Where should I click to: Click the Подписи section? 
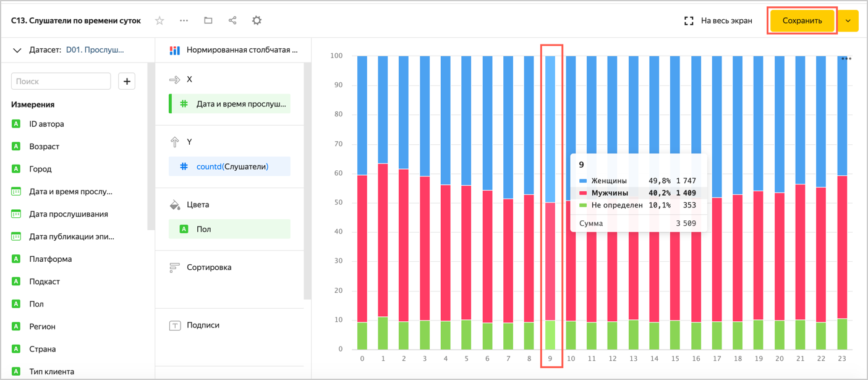(x=203, y=325)
